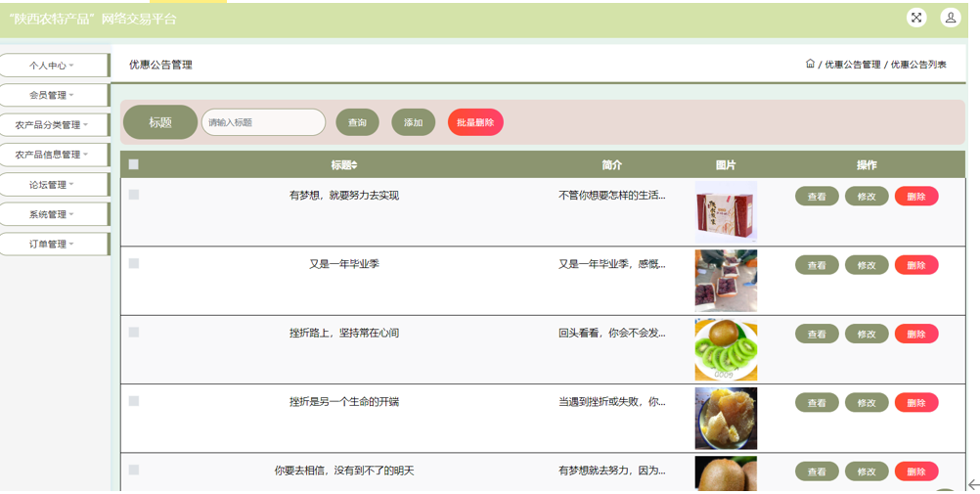Viewport: 980px width, 494px height.
Task: Click the 操作 column header
Action: click(867, 165)
